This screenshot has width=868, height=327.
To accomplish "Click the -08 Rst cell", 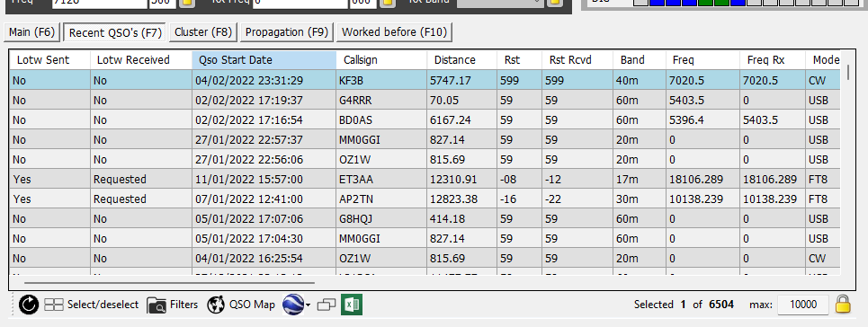I will point(519,180).
